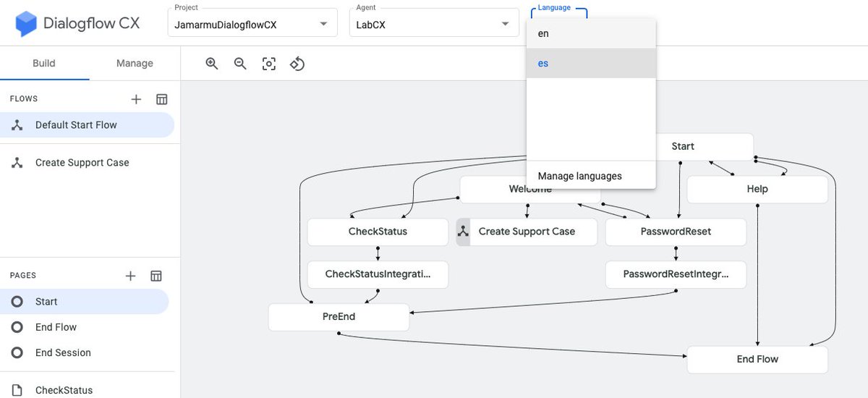Select the End Session page in Pages
Image resolution: width=868 pixels, height=398 pixels.
point(84,352)
